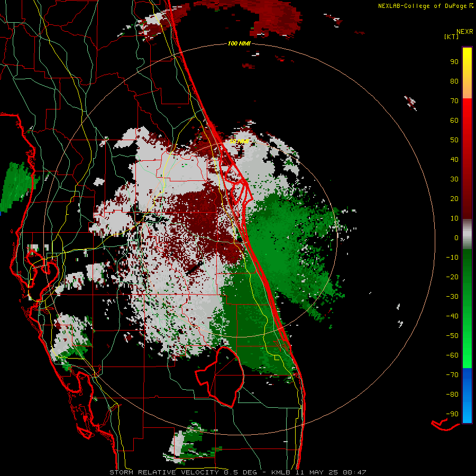This screenshot has width=476, height=476.
Task: Click the KMLB radar site identifier
Action: pyautogui.click(x=280, y=472)
